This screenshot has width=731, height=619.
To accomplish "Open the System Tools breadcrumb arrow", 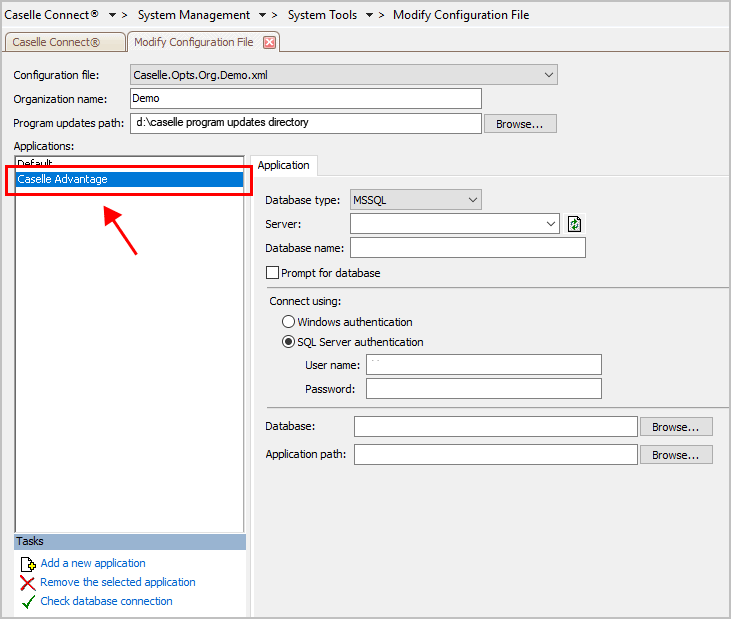I will [x=369, y=15].
